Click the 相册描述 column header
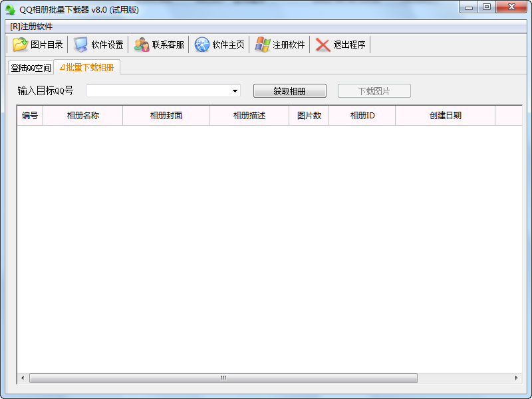This screenshot has height=399, width=532. pyautogui.click(x=249, y=115)
